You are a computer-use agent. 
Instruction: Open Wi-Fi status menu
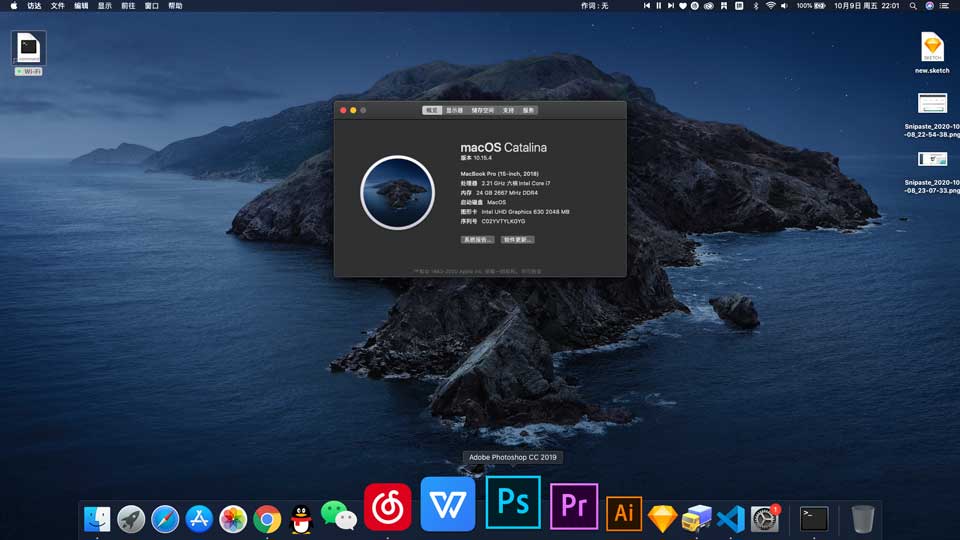coord(770,6)
